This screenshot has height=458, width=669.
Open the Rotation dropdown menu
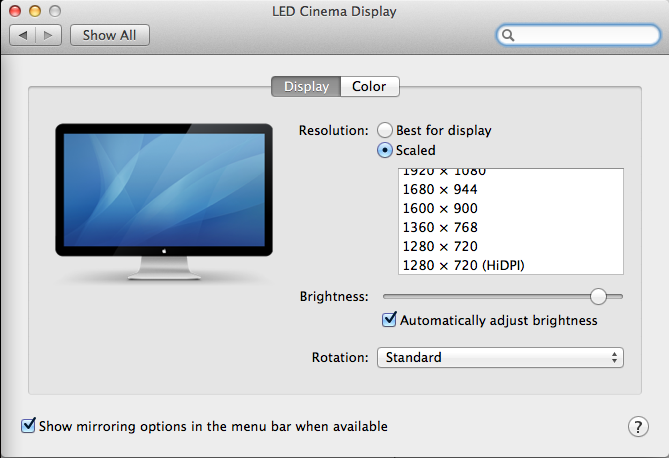coord(500,357)
